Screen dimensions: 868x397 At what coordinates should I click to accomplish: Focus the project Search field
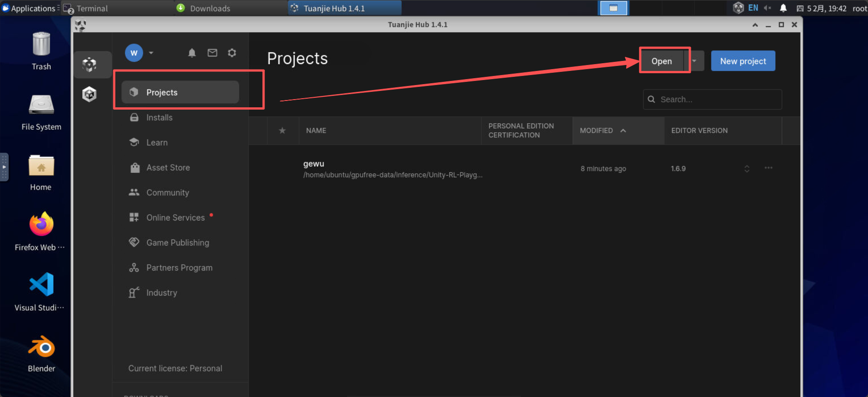(x=712, y=99)
